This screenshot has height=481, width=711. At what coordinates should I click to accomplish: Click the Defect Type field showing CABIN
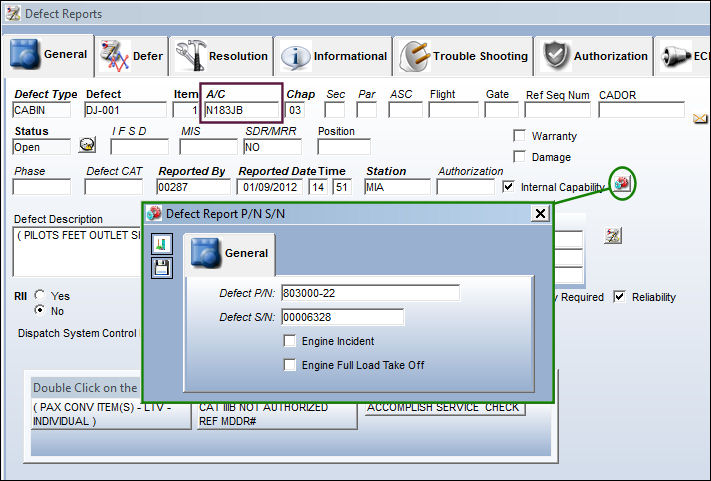tap(42, 110)
